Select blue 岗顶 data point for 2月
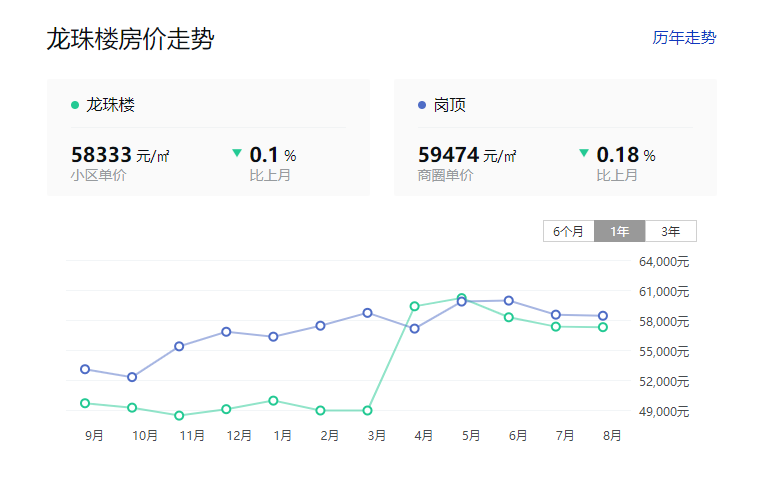The height and width of the screenshot is (488, 775). (320, 326)
